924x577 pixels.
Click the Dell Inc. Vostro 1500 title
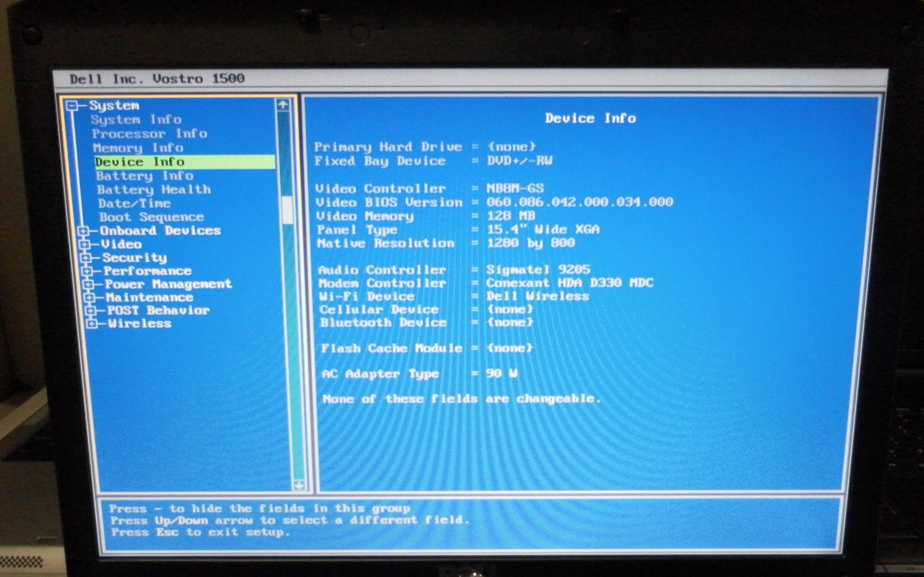coord(157,79)
